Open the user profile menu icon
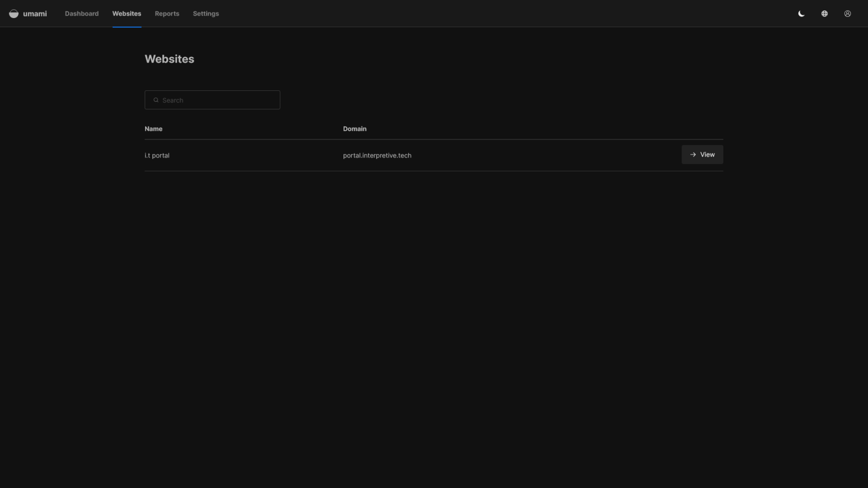 coord(847,14)
